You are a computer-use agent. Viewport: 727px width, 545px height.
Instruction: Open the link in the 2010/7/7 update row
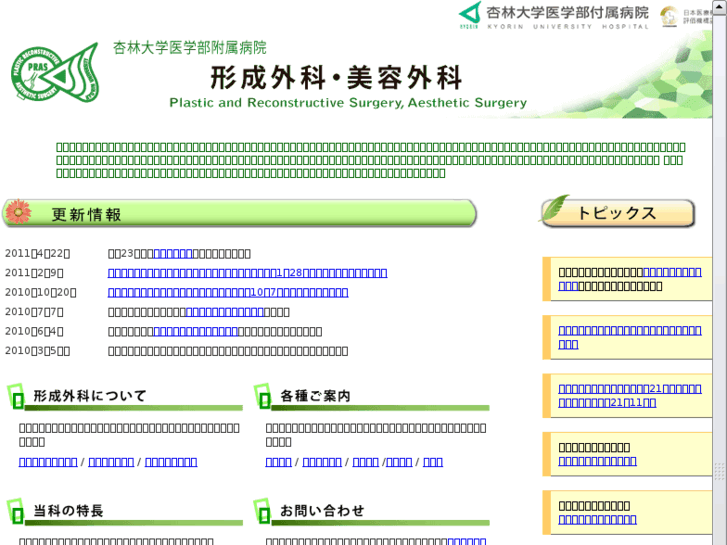(225, 312)
